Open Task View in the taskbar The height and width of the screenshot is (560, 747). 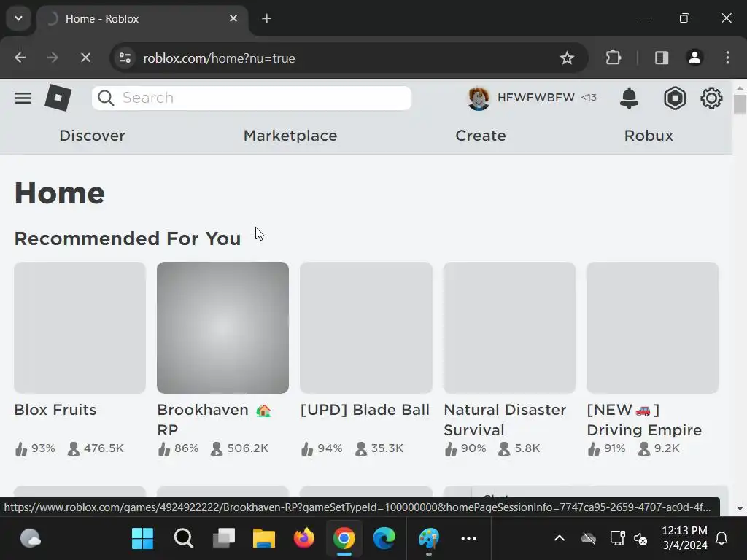point(223,539)
